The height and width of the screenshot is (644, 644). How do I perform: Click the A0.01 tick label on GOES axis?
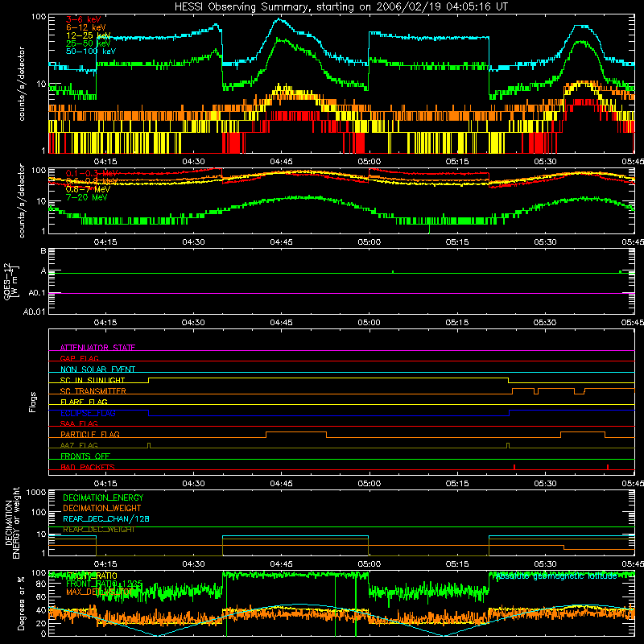click(35, 312)
